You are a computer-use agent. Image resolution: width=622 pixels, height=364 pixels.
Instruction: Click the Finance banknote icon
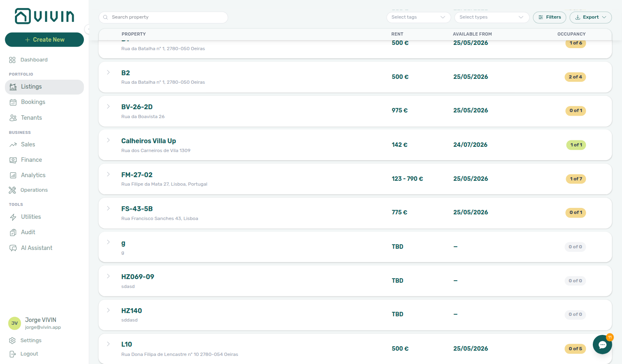click(13, 160)
